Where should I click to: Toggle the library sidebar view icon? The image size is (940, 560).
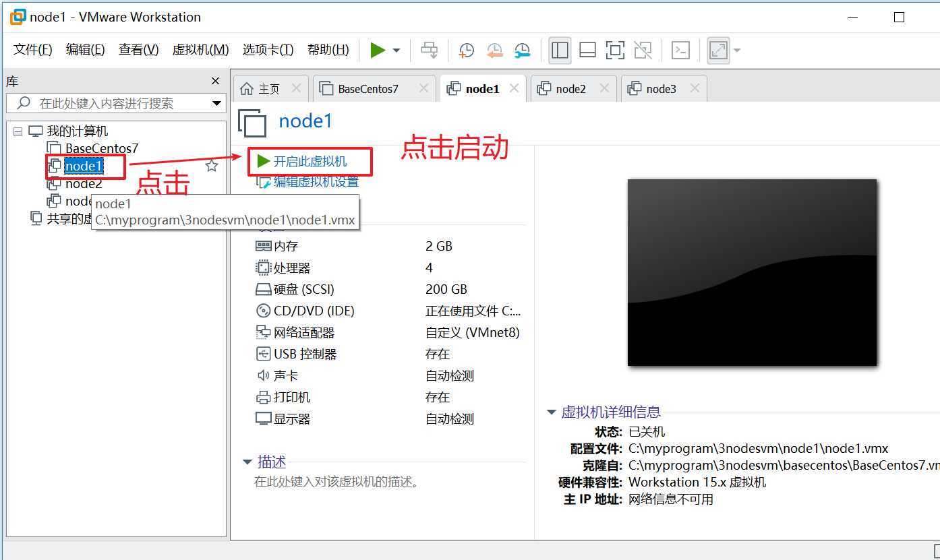560,50
